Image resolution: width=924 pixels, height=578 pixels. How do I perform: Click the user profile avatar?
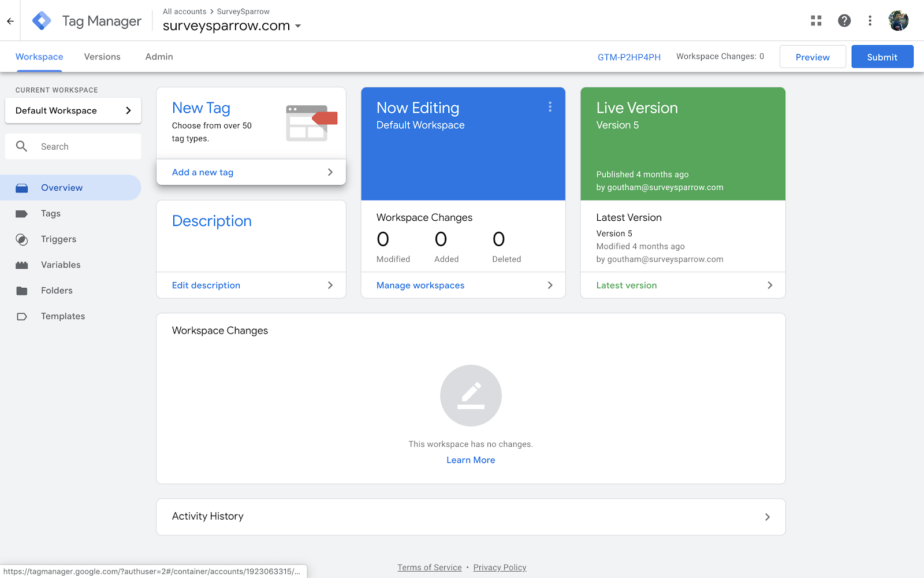(x=898, y=21)
